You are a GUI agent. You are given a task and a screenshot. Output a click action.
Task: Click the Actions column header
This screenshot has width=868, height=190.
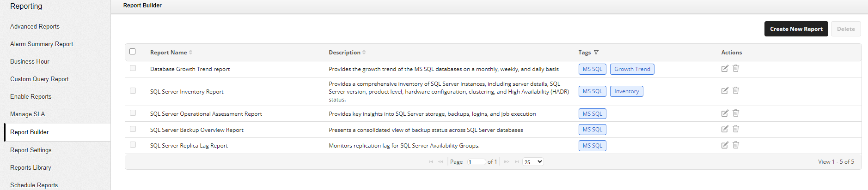click(732, 53)
